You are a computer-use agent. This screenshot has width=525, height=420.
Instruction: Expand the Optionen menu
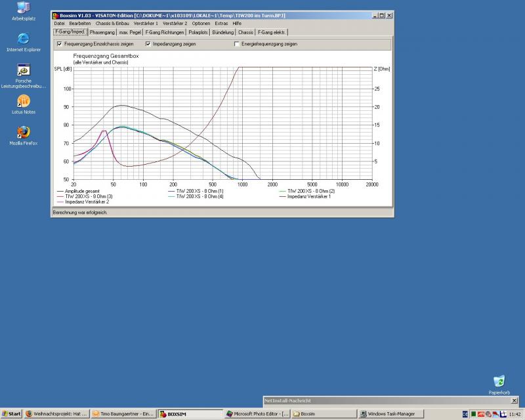click(x=201, y=23)
